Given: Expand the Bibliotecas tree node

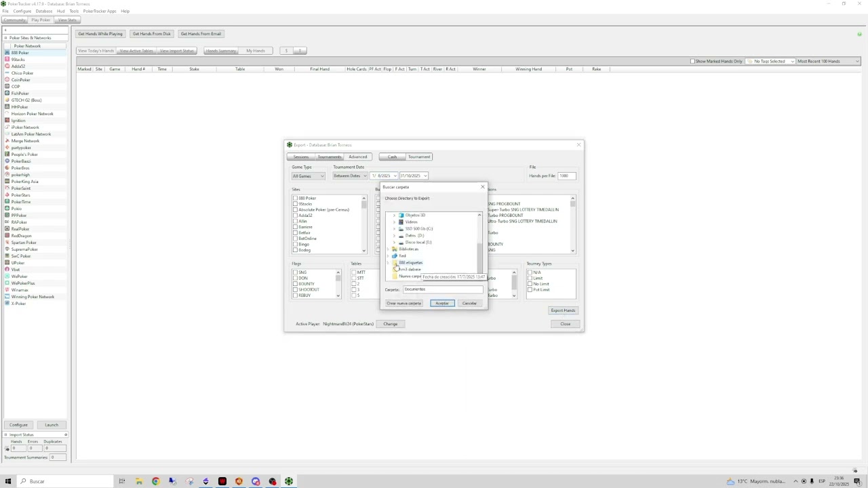Looking at the screenshot, I should [387, 249].
